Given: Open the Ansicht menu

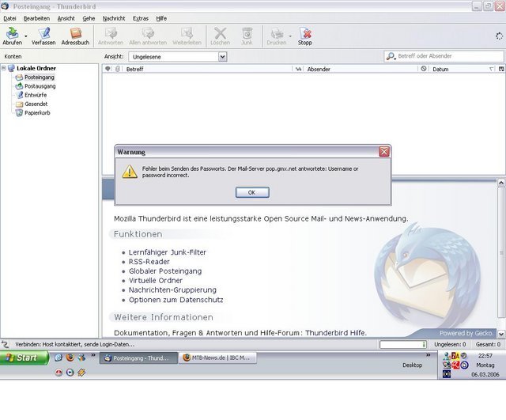Looking at the screenshot, I should pos(66,18).
